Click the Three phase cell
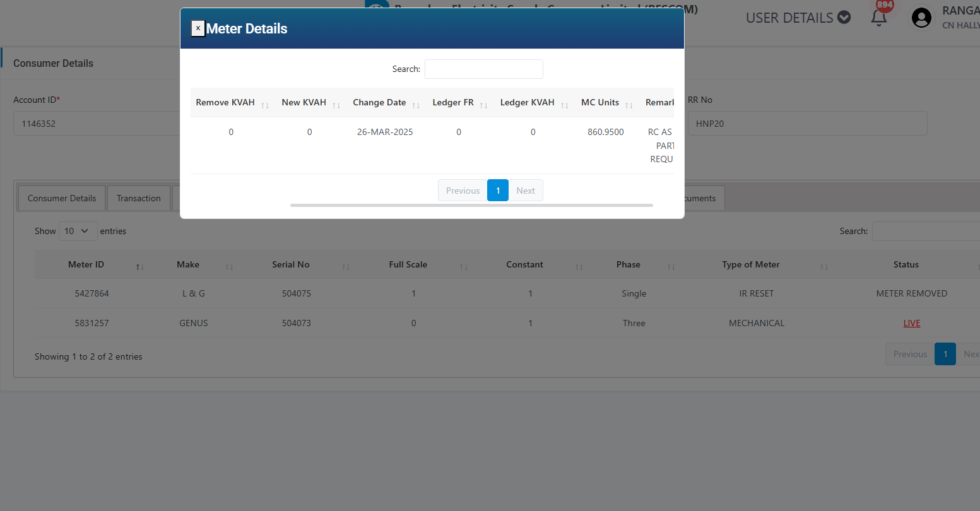 (634, 323)
